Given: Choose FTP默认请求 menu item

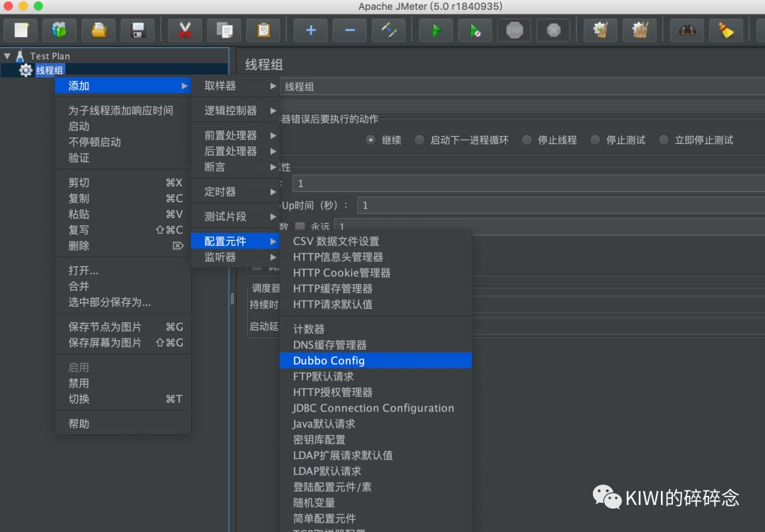Looking at the screenshot, I should pyautogui.click(x=375, y=376).
